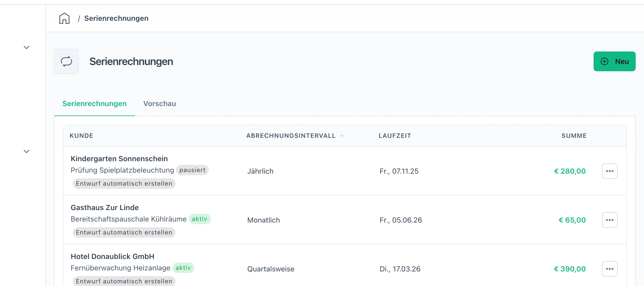Screen dimensions: 644x286
Task: Click the Entwurf automatisch erstellen tag under Kindergarten
Action: click(124, 184)
